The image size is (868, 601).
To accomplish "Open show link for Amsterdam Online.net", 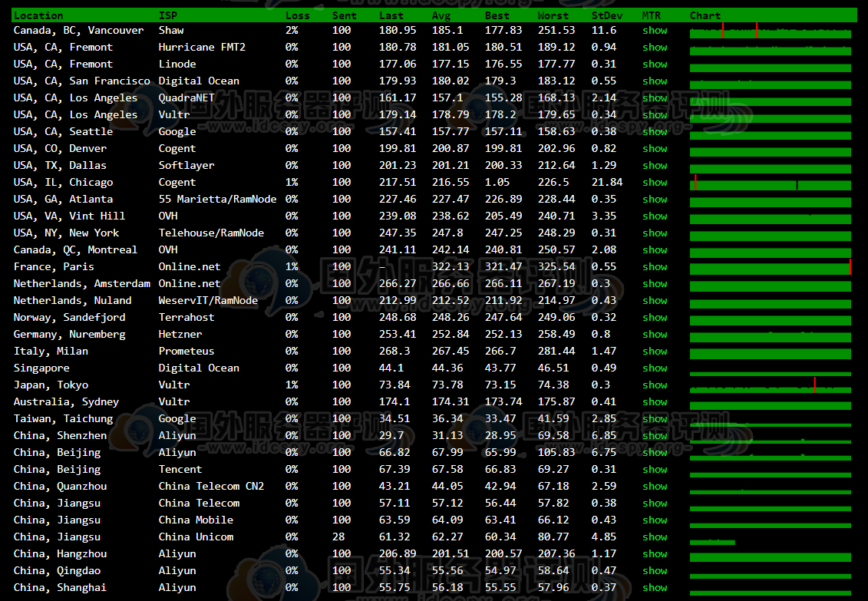I will (655, 284).
